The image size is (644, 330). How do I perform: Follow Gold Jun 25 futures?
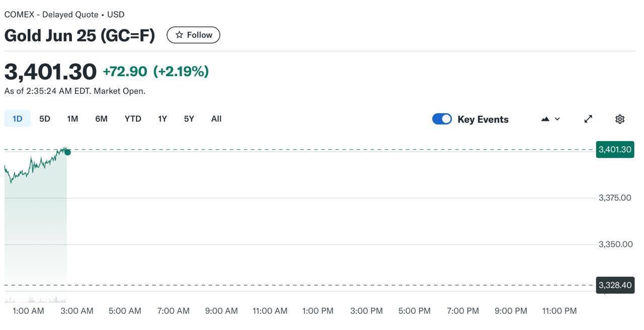click(x=194, y=35)
